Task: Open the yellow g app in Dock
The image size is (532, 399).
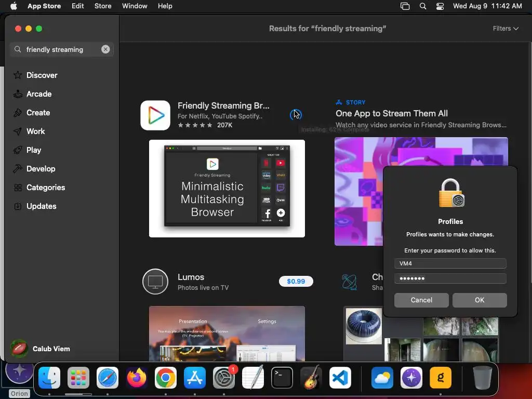Action: 441,378
